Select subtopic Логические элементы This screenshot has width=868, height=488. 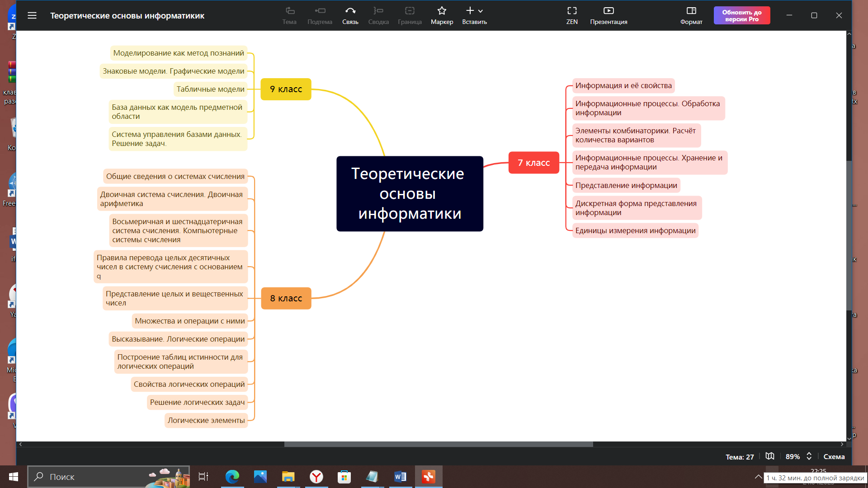pos(206,420)
